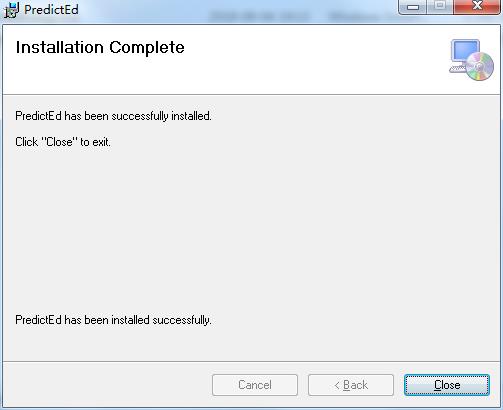Close the window with the red X
Screen dimensions: 503x410
pyautogui.click(x=477, y=7)
